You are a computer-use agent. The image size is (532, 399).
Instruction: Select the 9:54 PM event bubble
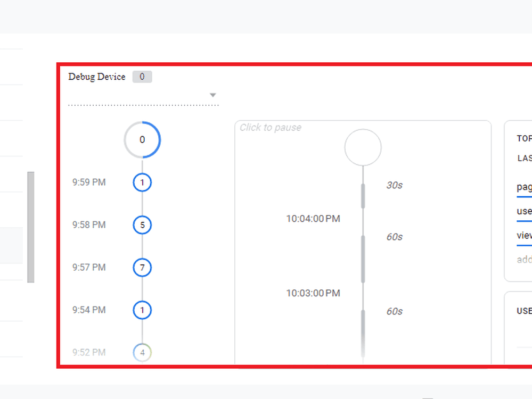(142, 310)
